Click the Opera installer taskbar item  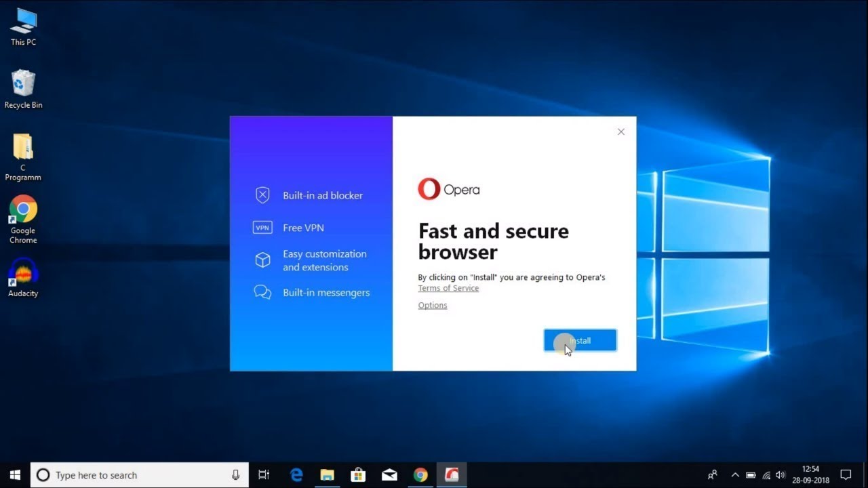coord(452,475)
